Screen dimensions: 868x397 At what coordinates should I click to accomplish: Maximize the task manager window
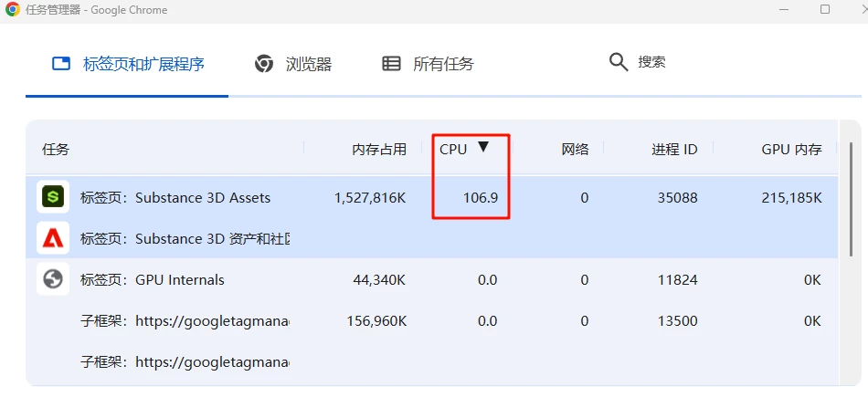coord(825,9)
